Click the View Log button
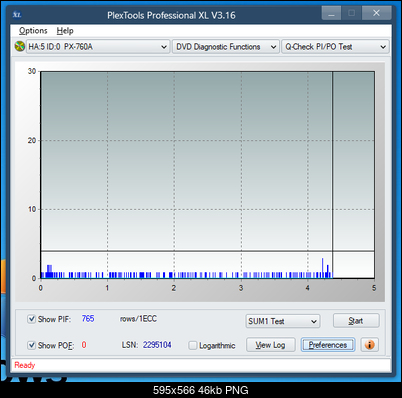The image size is (402, 398). 270,345
